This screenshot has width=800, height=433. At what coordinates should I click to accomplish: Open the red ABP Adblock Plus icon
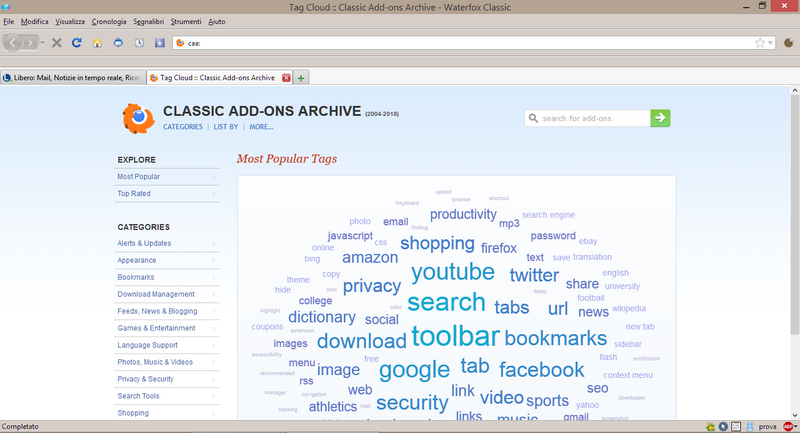[789, 426]
